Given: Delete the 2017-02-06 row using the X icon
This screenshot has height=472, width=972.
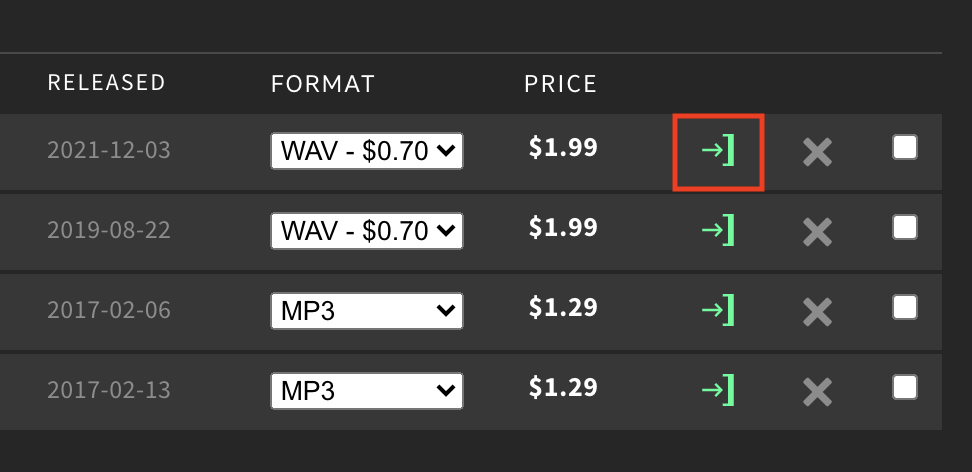Looking at the screenshot, I should pos(817,312).
